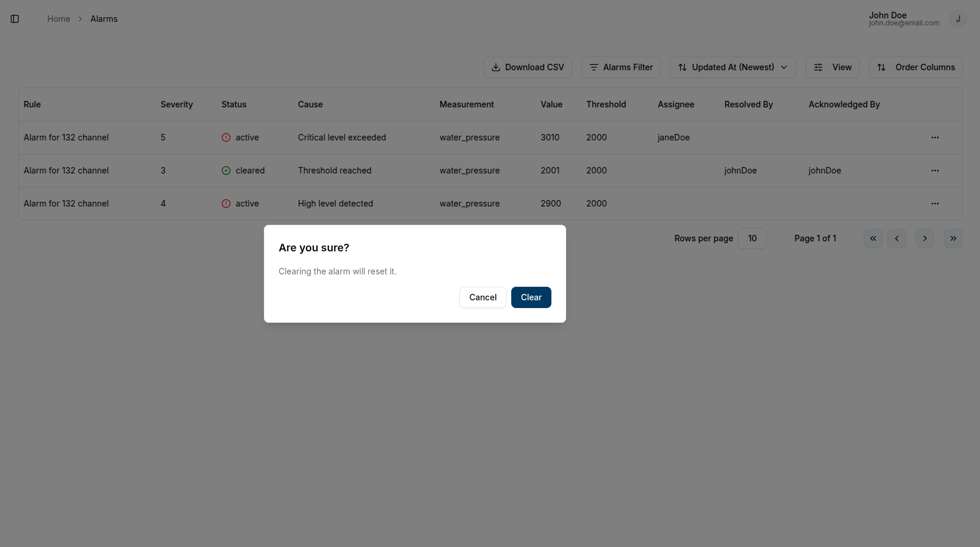Viewport: 980px width, 547px height.
Task: Open the rows per page selector showing 10
Action: pyautogui.click(x=752, y=238)
